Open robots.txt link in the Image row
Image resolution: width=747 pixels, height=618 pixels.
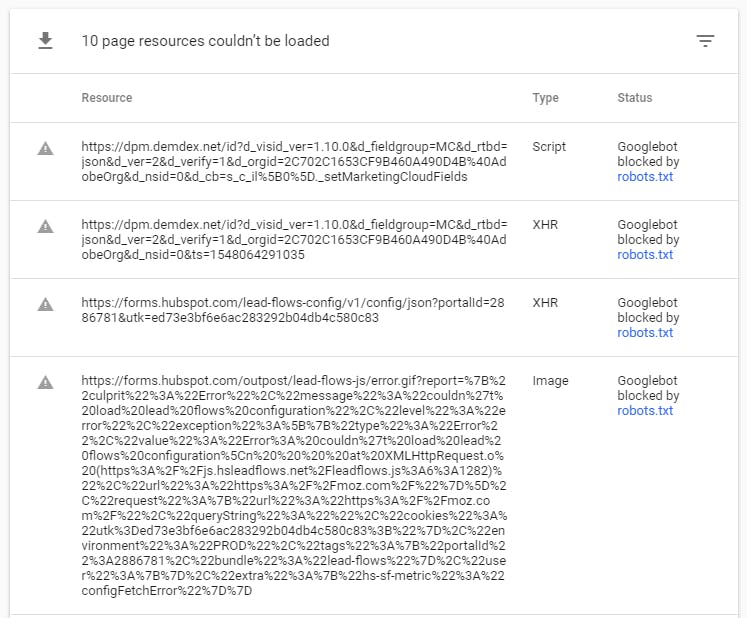coord(645,411)
